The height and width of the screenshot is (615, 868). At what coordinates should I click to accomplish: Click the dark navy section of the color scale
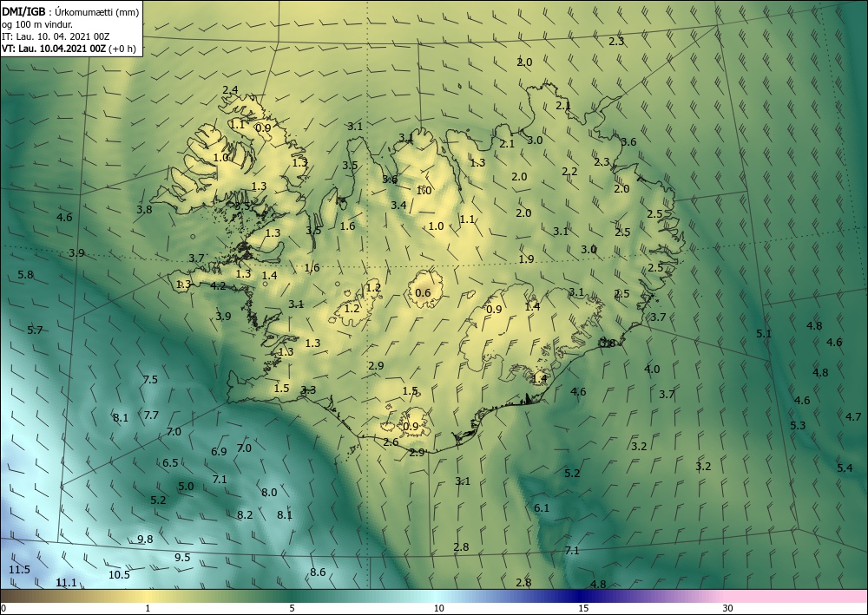pyautogui.click(x=578, y=596)
